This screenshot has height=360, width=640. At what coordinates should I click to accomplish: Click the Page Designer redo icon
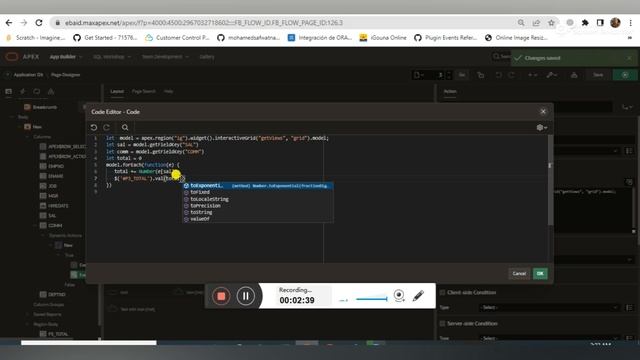511,75
